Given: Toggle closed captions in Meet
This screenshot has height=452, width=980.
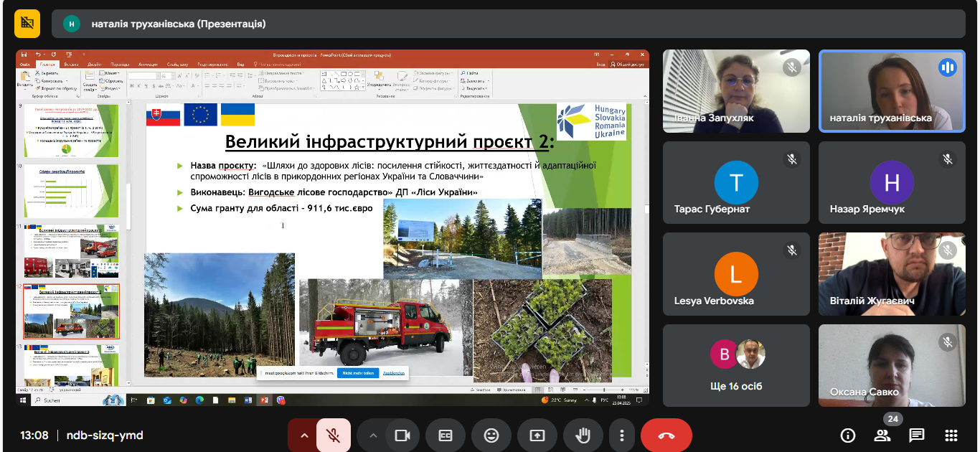Looking at the screenshot, I should click(x=446, y=435).
